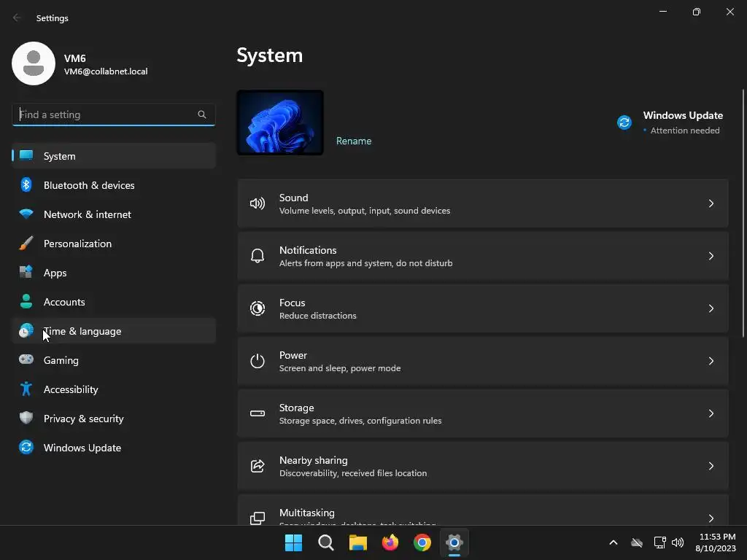Click the Nearby sharing icon
Viewport: 747px width, 560px height.
pos(258,466)
